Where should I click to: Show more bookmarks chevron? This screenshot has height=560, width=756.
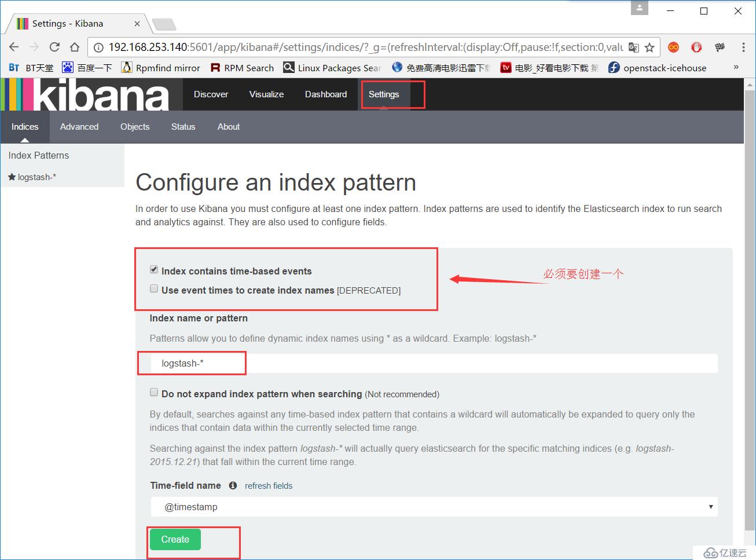click(x=736, y=67)
